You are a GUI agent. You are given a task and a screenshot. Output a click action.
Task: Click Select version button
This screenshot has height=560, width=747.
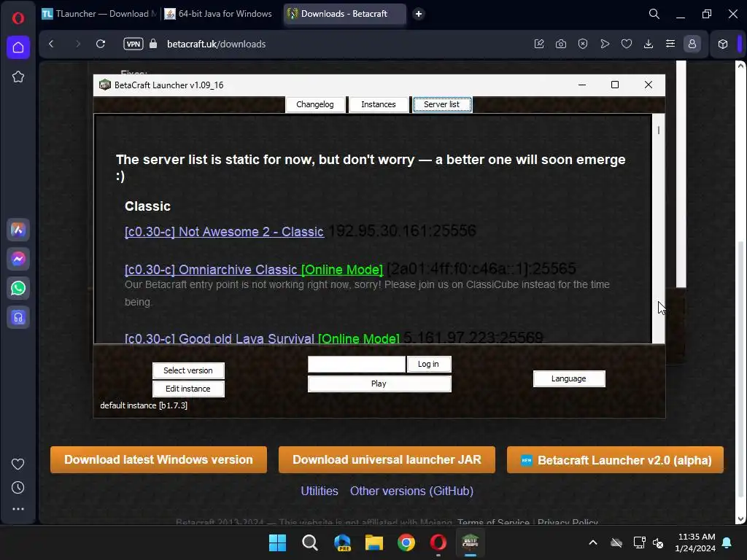click(x=188, y=370)
